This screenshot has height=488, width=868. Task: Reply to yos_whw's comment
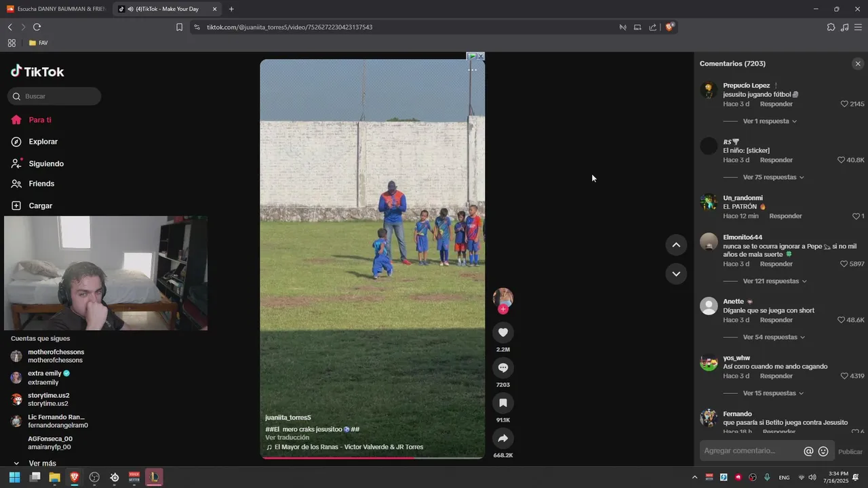[x=776, y=376]
